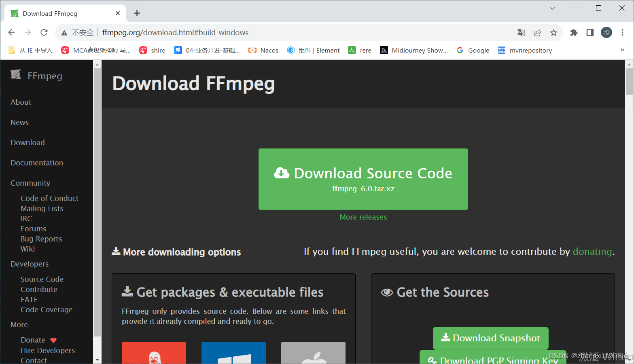Close the Download FFmpeg tab
The image size is (634, 364).
click(118, 13)
